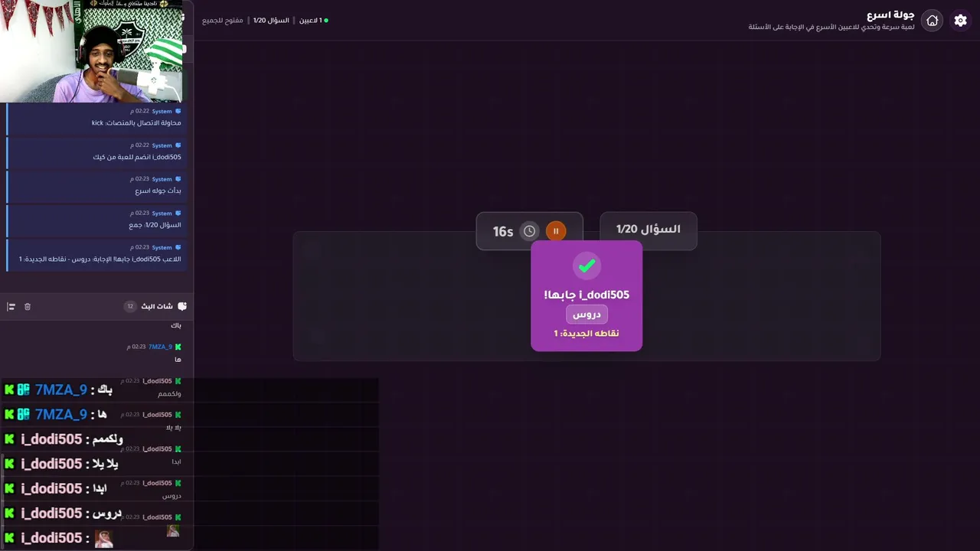Click overlay chat line 7MZA_9 : ها
The height and width of the screenshot is (551, 980).
pos(55,414)
